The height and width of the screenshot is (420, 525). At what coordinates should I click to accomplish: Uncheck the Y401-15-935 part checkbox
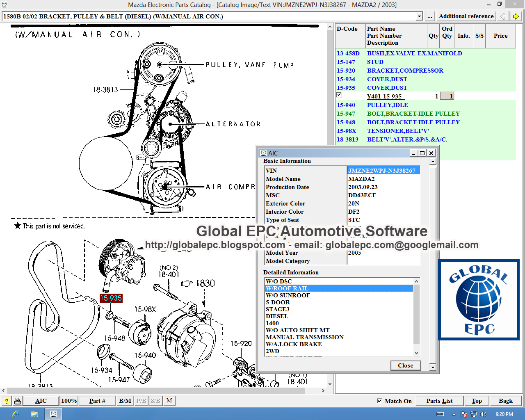pyautogui.click(x=339, y=95)
